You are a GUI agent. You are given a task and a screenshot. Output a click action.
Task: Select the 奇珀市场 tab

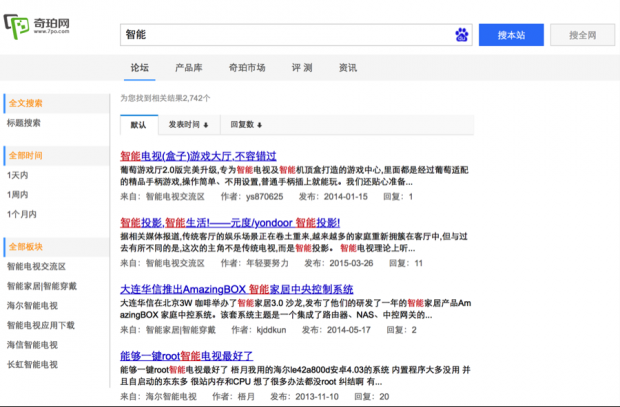(246, 68)
